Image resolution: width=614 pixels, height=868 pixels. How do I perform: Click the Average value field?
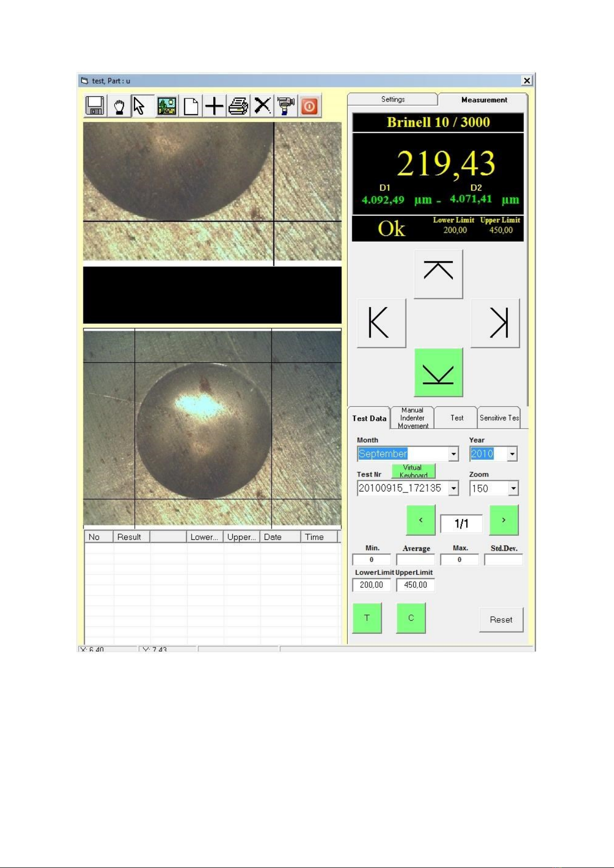coord(416,559)
